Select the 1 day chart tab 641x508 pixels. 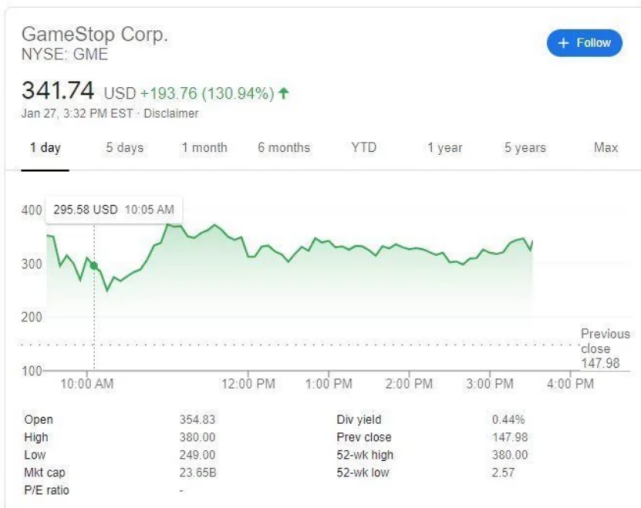pos(45,148)
